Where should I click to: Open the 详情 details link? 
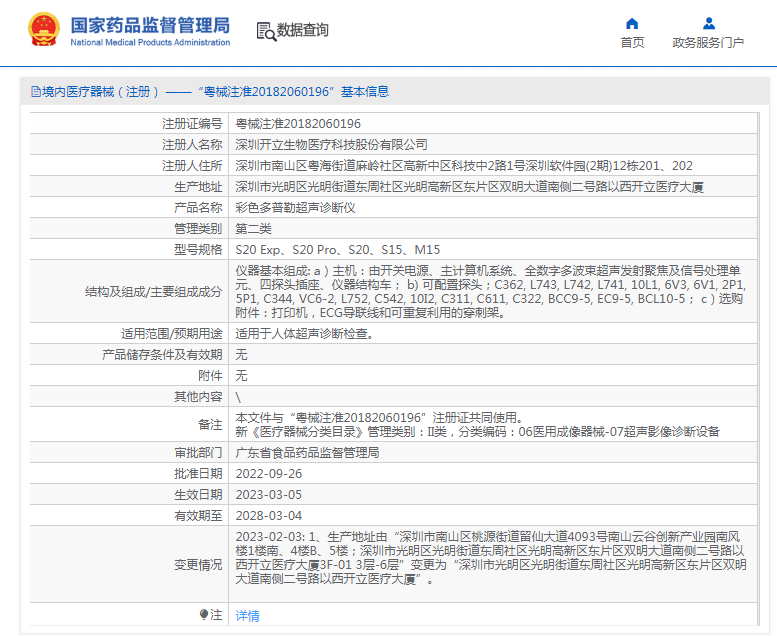click(247, 616)
